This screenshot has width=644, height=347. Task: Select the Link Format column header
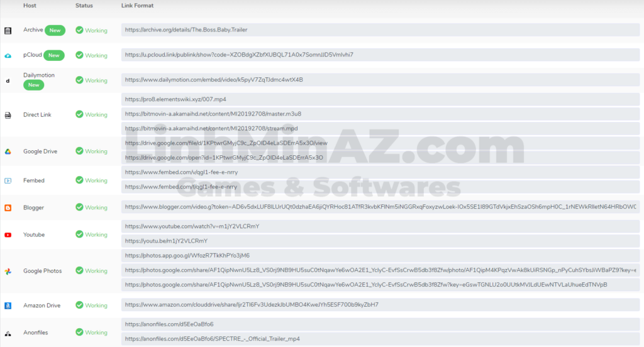pyautogui.click(x=137, y=6)
